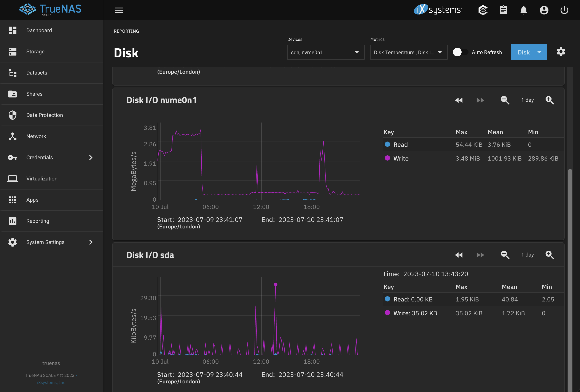Click the hamburger menu icon

tap(119, 10)
